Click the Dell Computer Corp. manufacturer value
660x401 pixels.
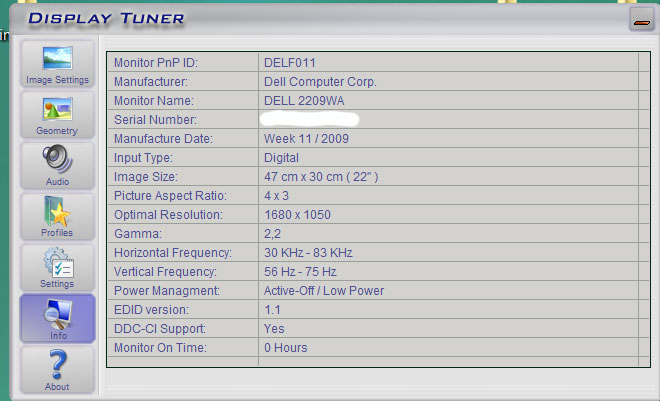(x=320, y=82)
